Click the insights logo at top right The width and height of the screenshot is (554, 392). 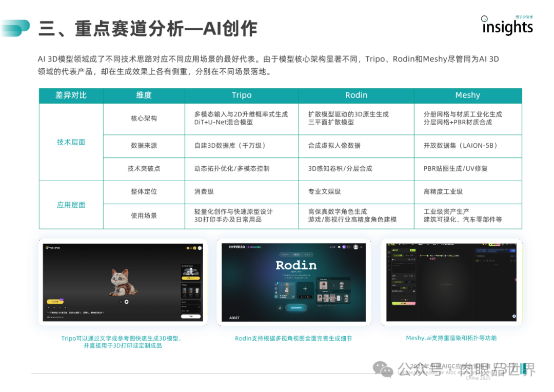507,26
